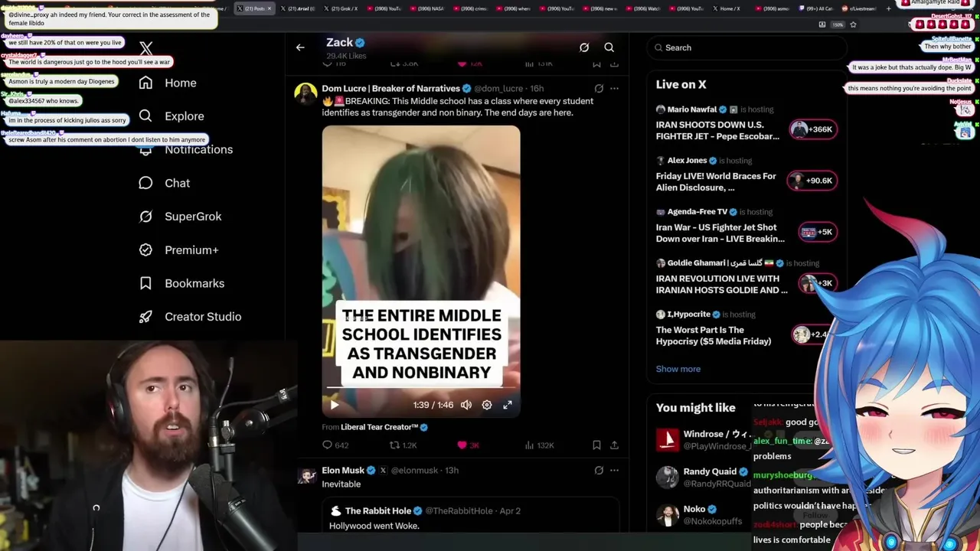This screenshot has height=551, width=980.
Task: Share the Dom Lucre post
Action: (x=614, y=445)
